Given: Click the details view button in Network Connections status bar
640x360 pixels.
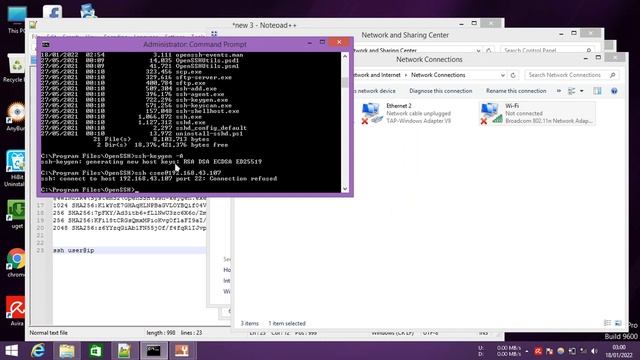Looking at the screenshot, I should point(607,323).
